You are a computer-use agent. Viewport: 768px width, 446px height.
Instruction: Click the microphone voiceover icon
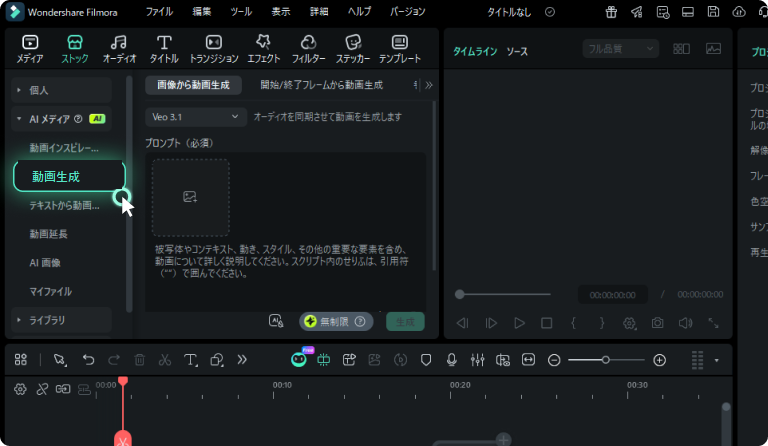point(452,360)
